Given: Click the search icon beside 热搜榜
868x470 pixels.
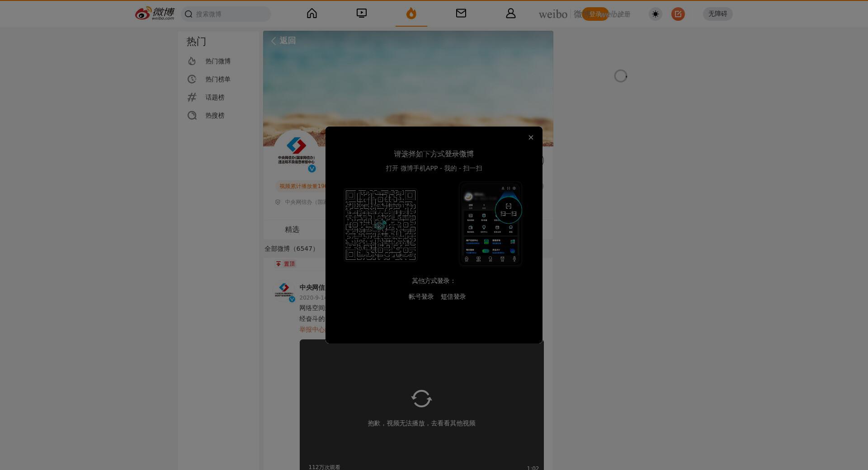Looking at the screenshot, I should click(192, 115).
